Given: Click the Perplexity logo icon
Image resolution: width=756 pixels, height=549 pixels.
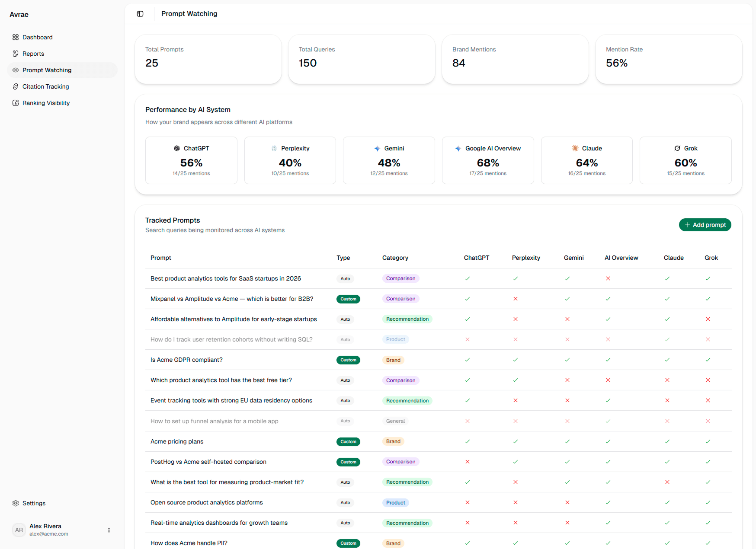Looking at the screenshot, I should click(274, 148).
